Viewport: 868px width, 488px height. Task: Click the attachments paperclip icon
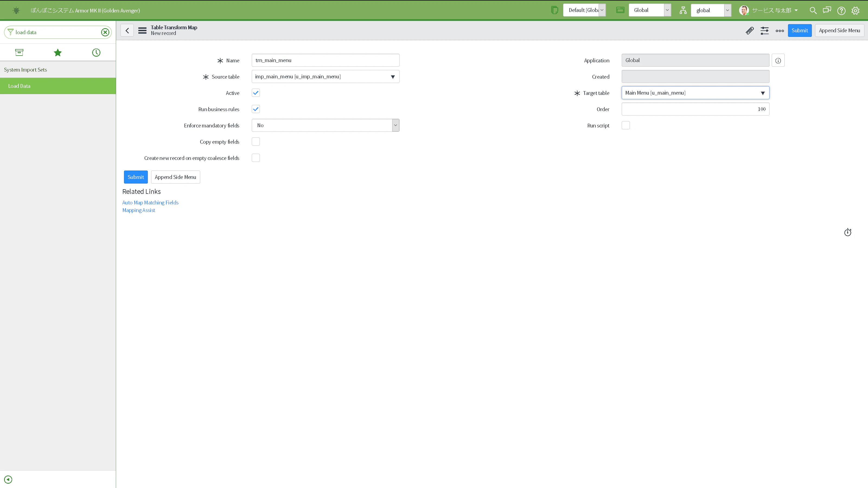tap(749, 31)
